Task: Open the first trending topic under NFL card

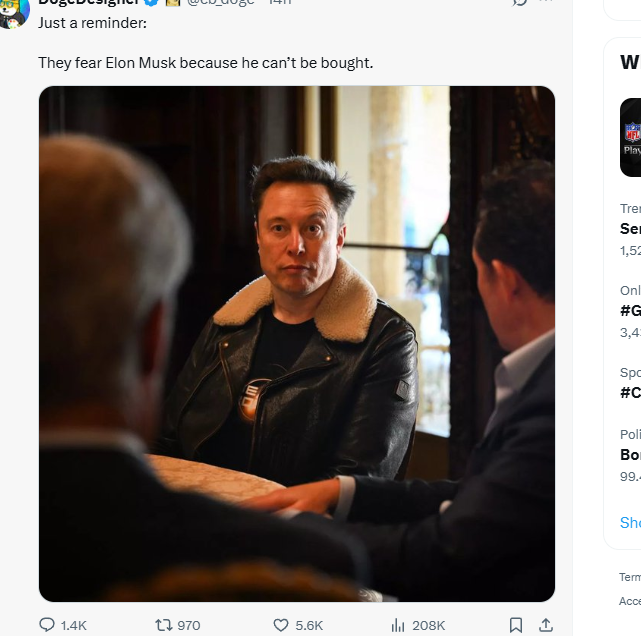Action: tap(630, 228)
